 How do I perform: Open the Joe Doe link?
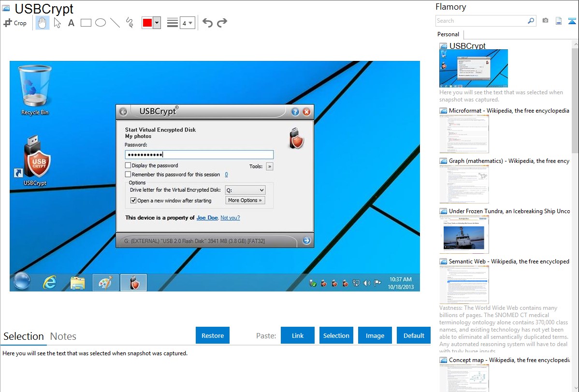(207, 218)
